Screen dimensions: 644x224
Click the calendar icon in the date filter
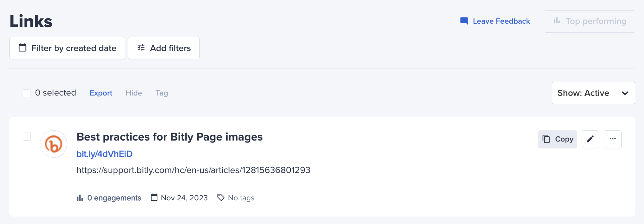tap(23, 48)
